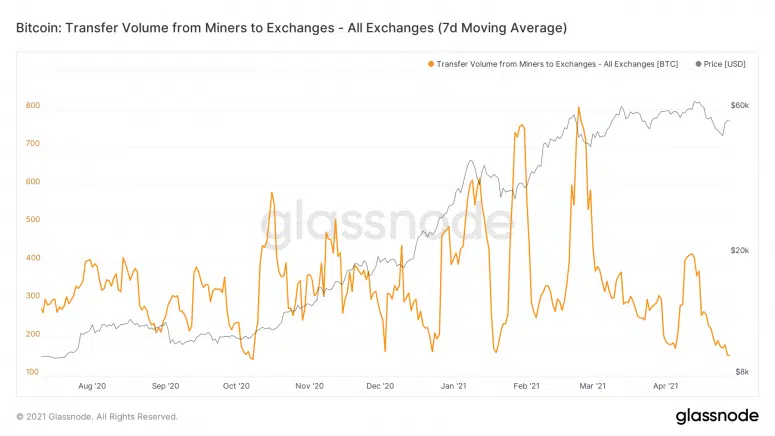Select the chart title text
The width and height of the screenshot is (775, 436).
coord(291,28)
